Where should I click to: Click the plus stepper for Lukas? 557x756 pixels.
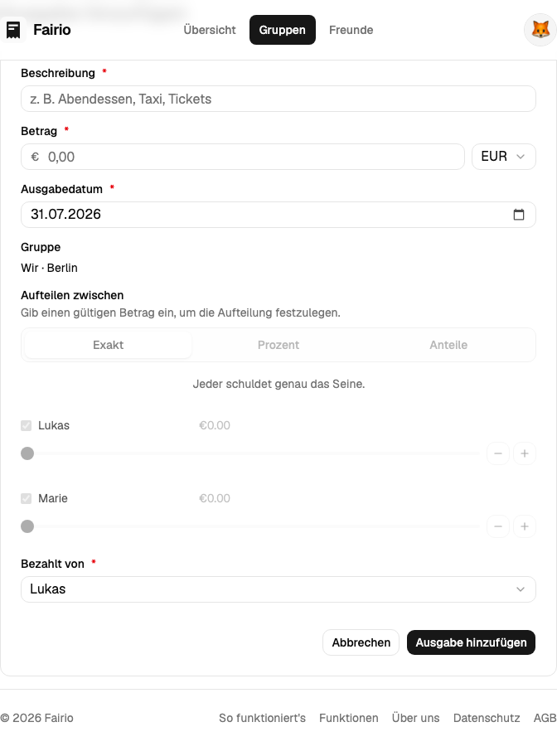pyautogui.click(x=525, y=453)
